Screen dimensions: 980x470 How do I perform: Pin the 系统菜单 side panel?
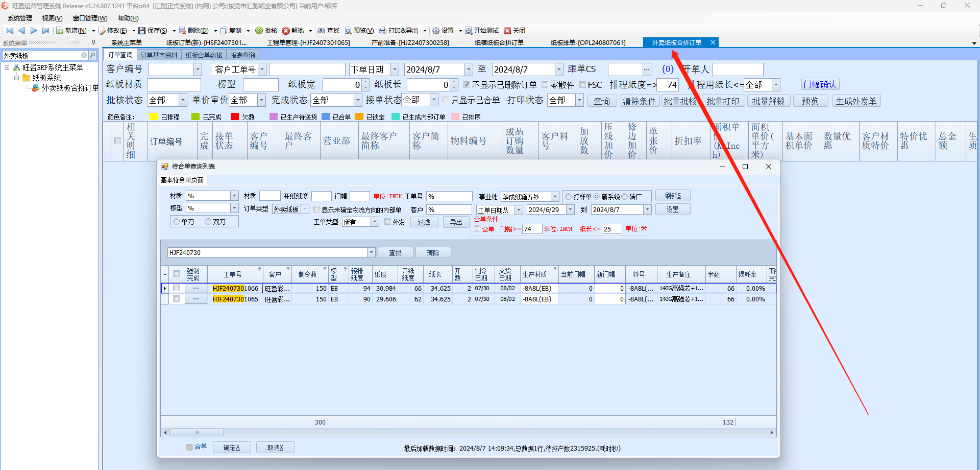click(x=93, y=43)
